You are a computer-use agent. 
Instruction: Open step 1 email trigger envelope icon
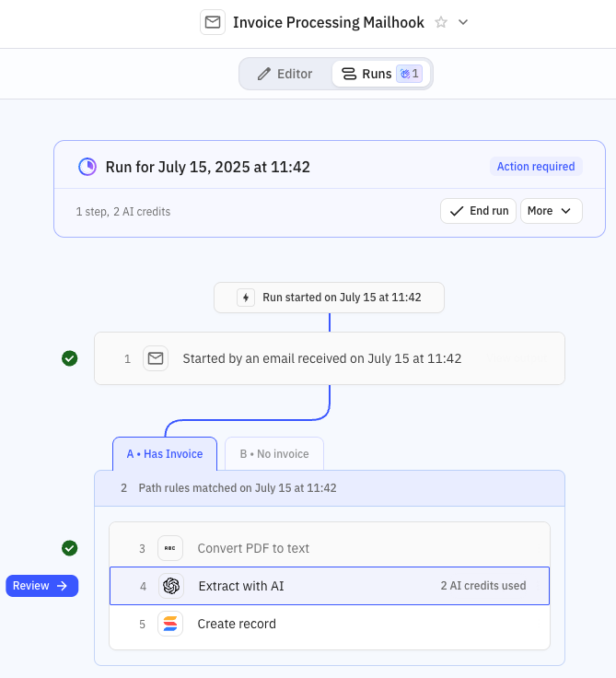coord(156,358)
